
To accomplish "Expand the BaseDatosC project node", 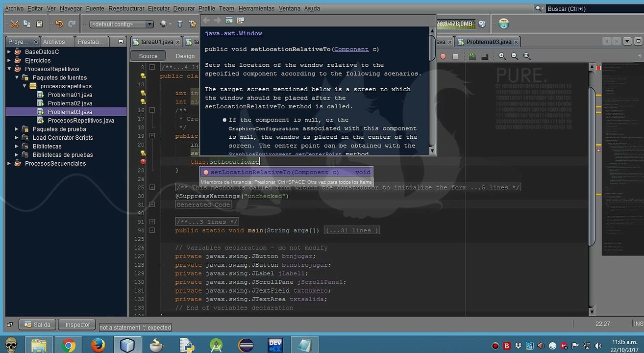I will pyautogui.click(x=9, y=52).
